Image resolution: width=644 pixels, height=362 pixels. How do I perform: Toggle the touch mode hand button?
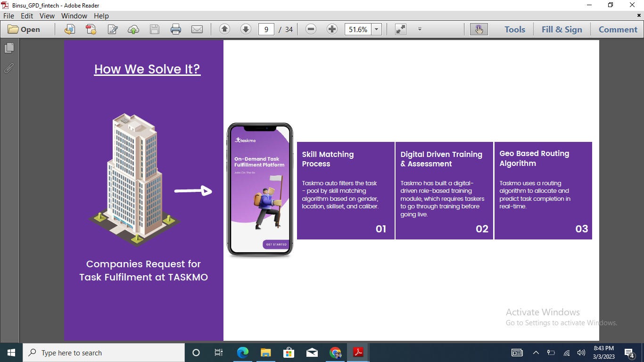coord(479,29)
